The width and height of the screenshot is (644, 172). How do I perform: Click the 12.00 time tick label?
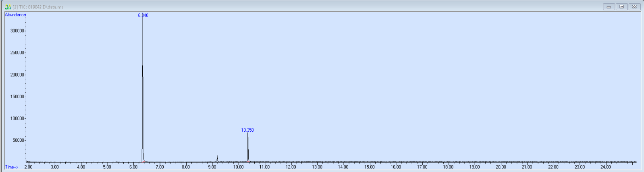[291, 167]
